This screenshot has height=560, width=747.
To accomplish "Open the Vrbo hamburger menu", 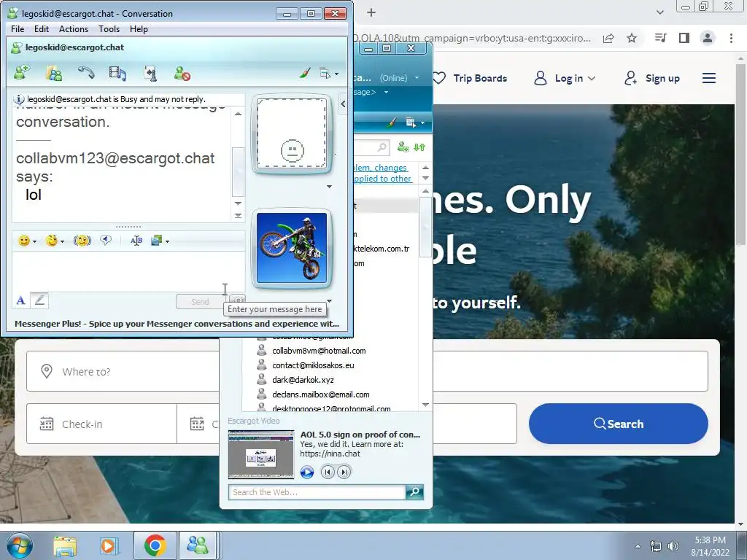I will pyautogui.click(x=709, y=78).
